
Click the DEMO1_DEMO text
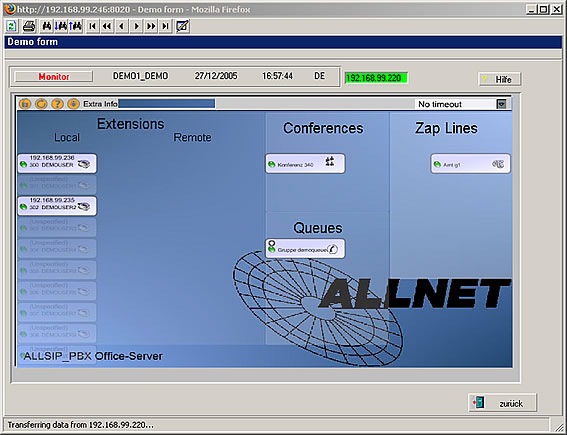pos(141,76)
